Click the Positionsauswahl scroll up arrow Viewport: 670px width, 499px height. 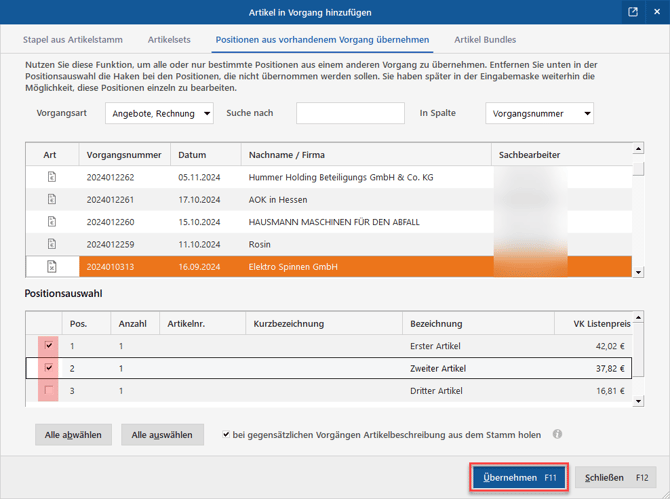[x=638, y=317]
